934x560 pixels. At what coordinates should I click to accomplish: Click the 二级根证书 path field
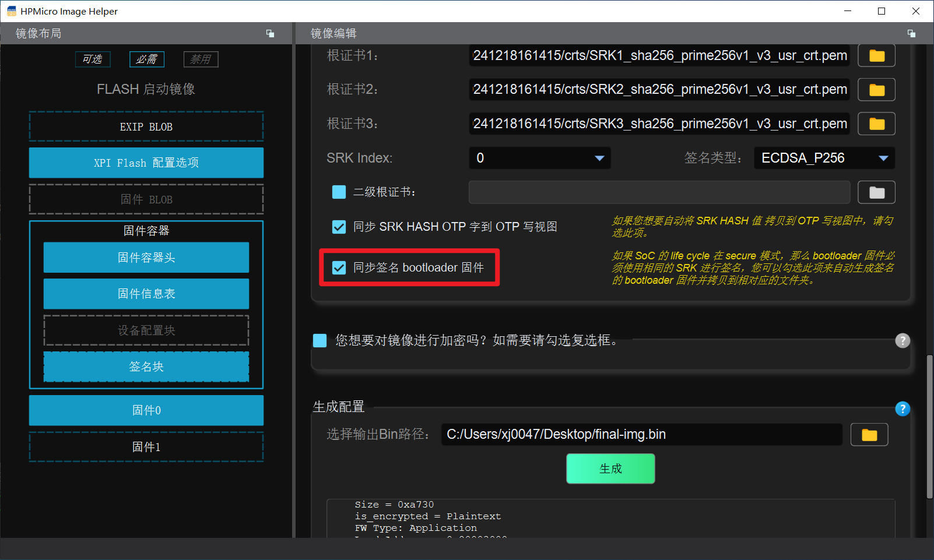pos(659,192)
